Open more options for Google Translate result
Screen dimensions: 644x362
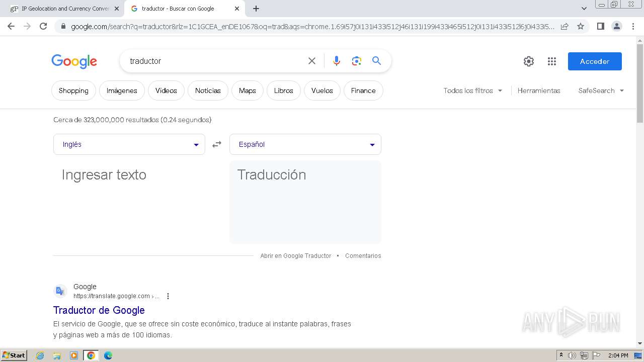coord(168,296)
